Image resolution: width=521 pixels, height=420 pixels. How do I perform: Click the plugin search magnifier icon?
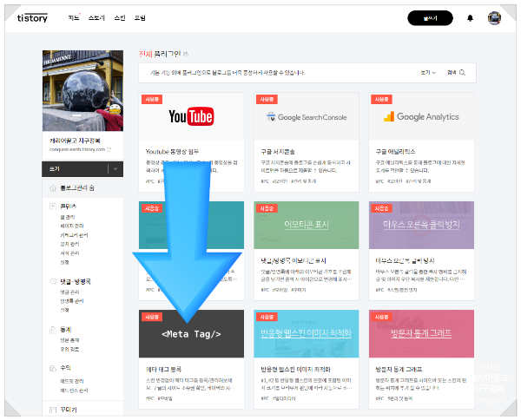(462, 72)
